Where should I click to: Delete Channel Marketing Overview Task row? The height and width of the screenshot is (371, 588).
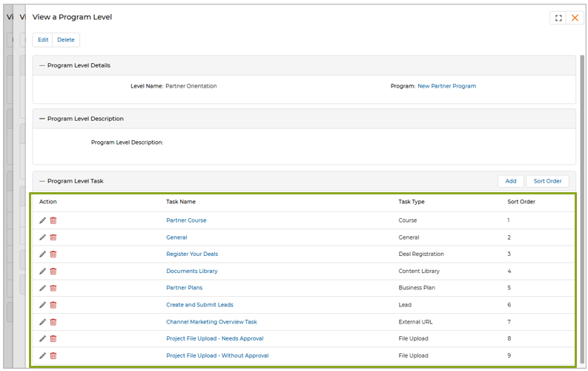coord(53,322)
